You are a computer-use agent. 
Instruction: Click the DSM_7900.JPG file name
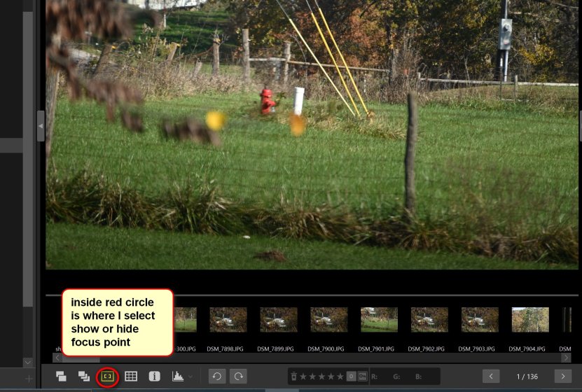pyautogui.click(x=326, y=349)
